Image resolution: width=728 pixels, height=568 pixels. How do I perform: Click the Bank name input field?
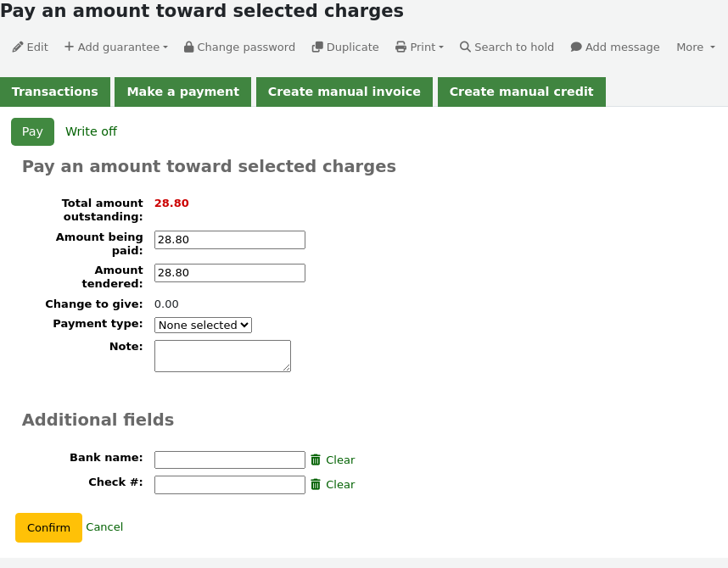click(x=230, y=459)
